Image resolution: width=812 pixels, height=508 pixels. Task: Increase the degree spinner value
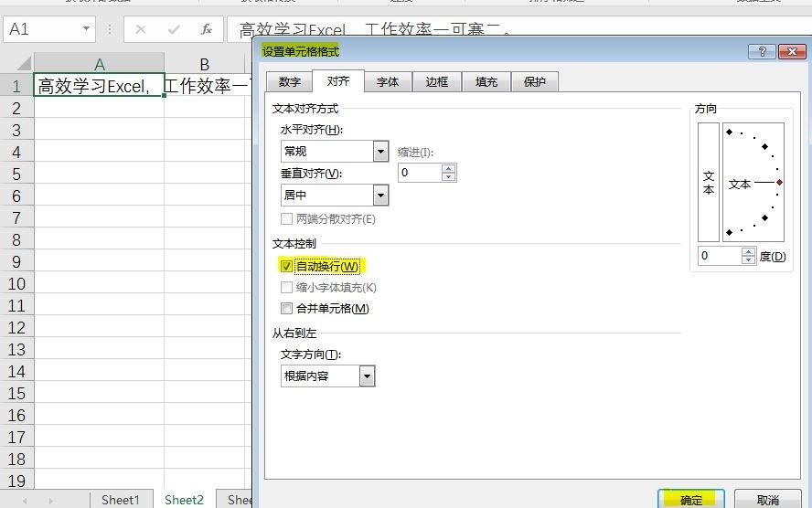pyautogui.click(x=748, y=252)
